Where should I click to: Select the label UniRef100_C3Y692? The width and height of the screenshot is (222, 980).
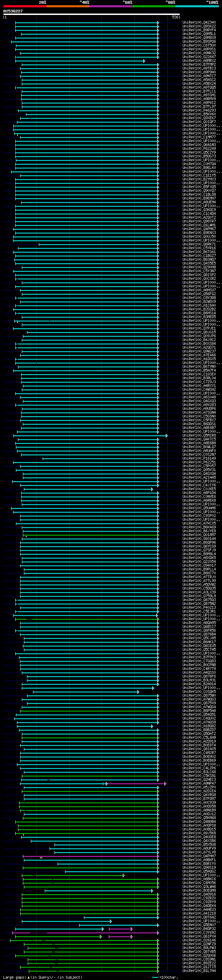coord(199,933)
